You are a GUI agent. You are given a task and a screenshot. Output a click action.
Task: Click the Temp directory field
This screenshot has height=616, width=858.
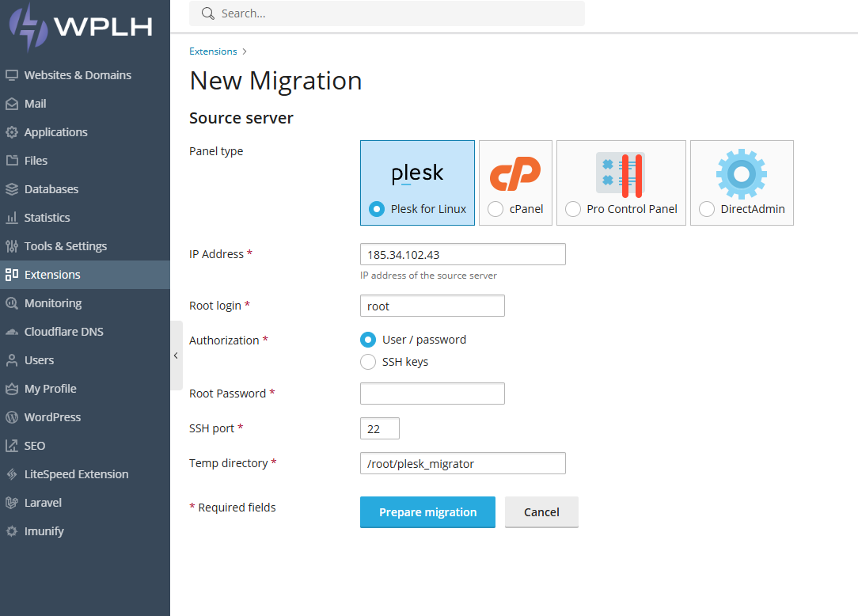point(462,463)
